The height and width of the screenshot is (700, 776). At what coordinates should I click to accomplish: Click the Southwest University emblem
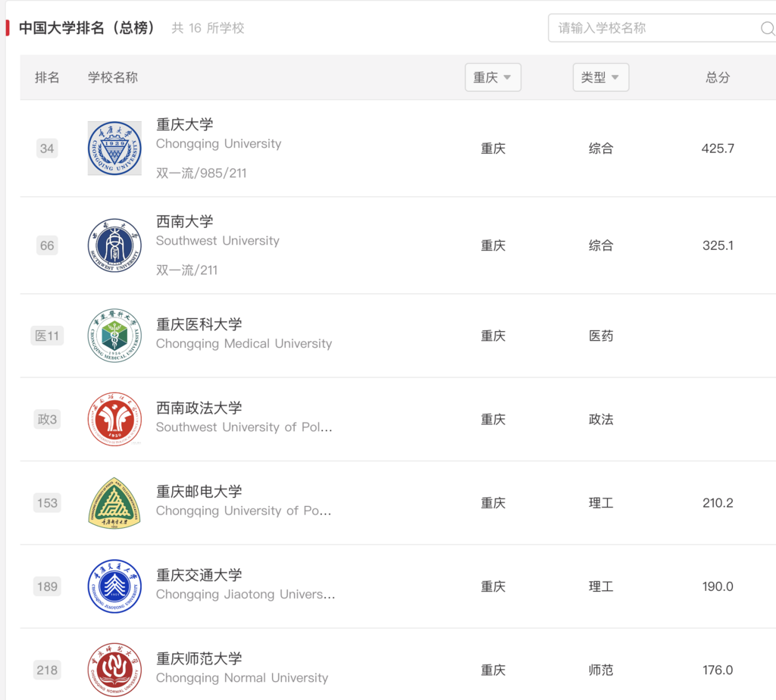click(114, 245)
